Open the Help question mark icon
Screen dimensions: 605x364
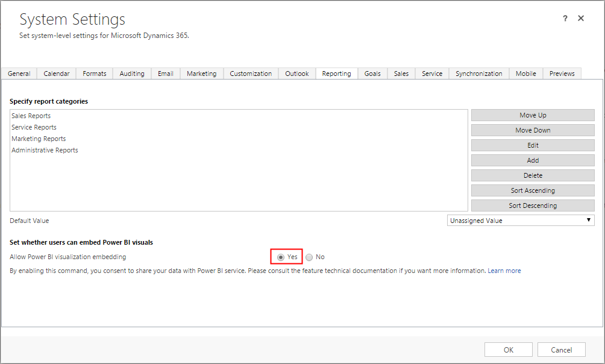coord(565,18)
